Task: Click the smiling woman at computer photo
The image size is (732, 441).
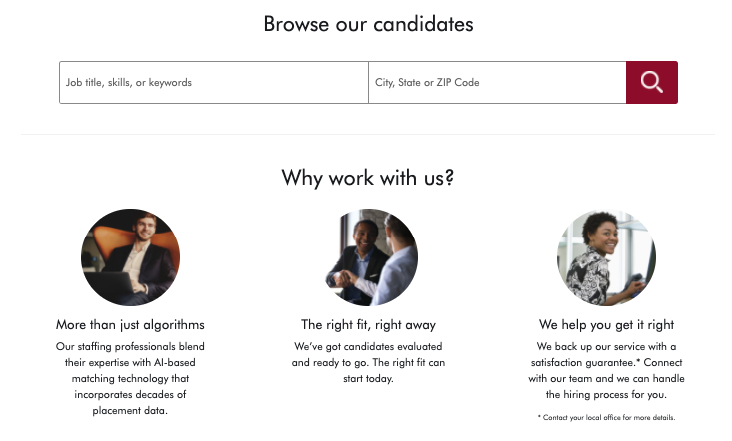Action: [x=606, y=257]
